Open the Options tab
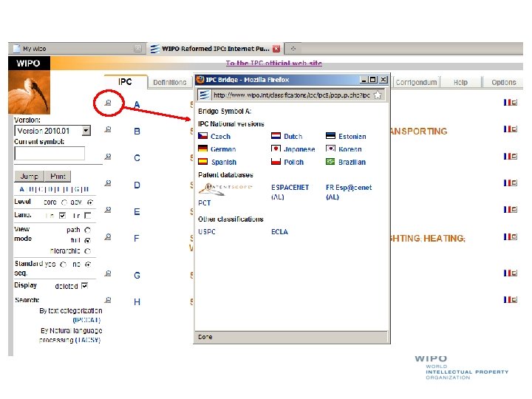532x399 pixels. pyautogui.click(x=503, y=83)
